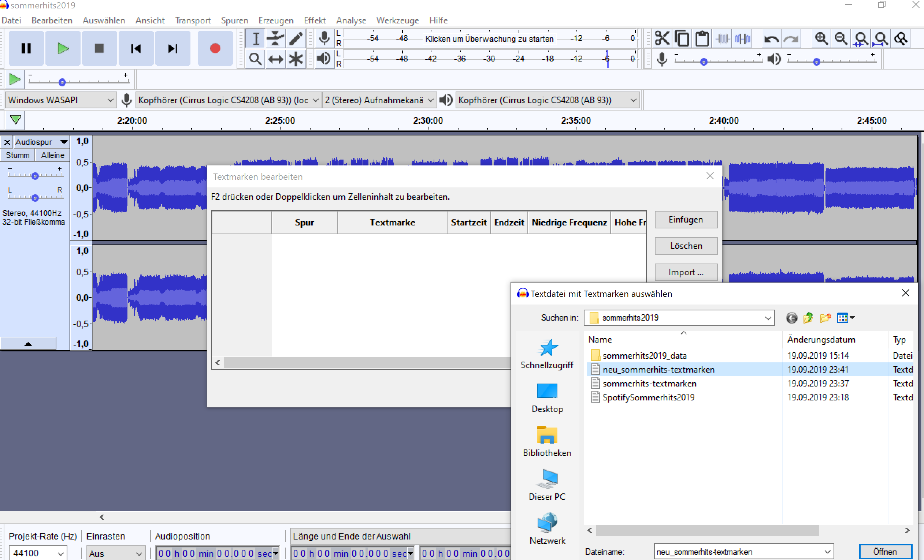924x560 pixels.
Task: Open the Analyse menu
Action: [x=351, y=20]
